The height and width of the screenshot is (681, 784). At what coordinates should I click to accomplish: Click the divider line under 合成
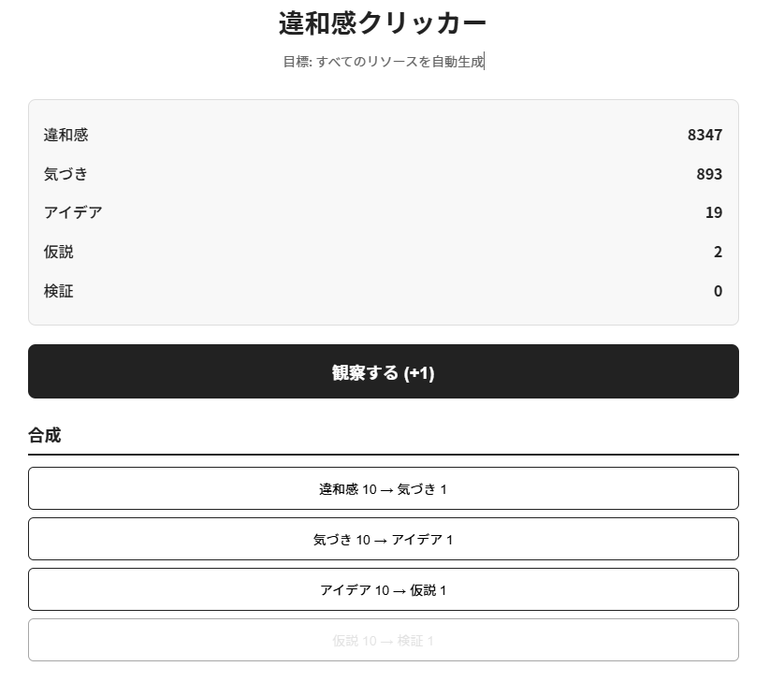pos(383,455)
